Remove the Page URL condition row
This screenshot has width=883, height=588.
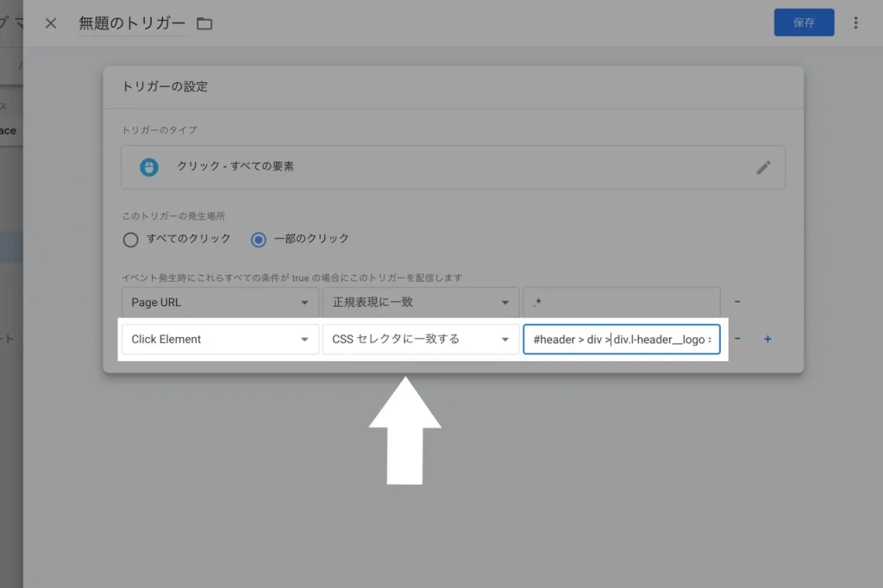(737, 302)
